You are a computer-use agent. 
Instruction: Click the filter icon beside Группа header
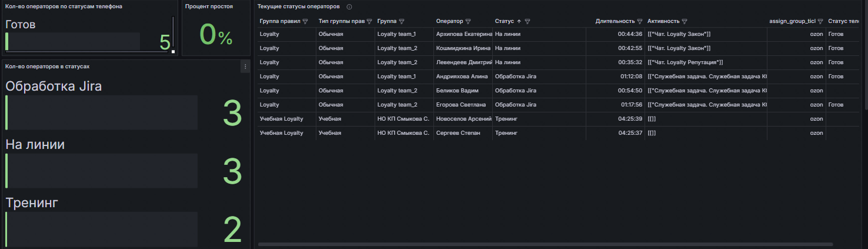click(402, 21)
